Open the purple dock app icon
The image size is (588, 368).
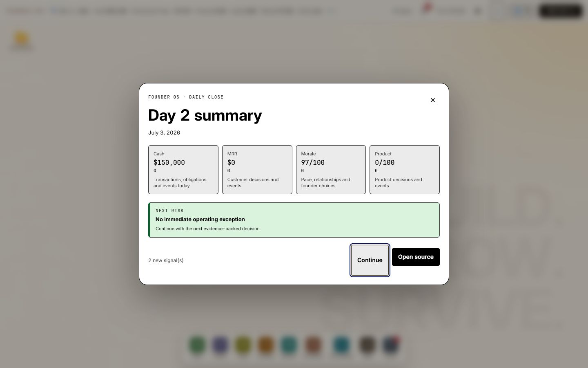(220, 345)
